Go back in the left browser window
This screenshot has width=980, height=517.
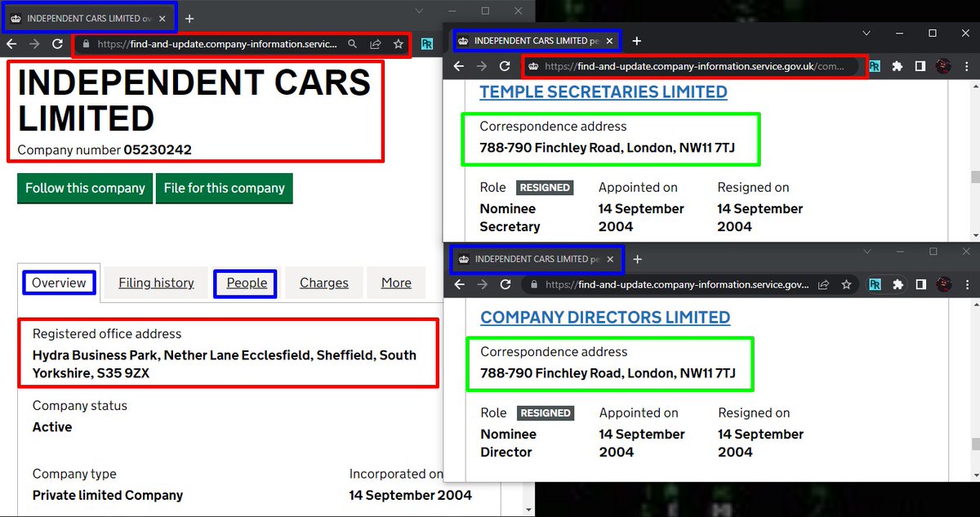click(12, 44)
